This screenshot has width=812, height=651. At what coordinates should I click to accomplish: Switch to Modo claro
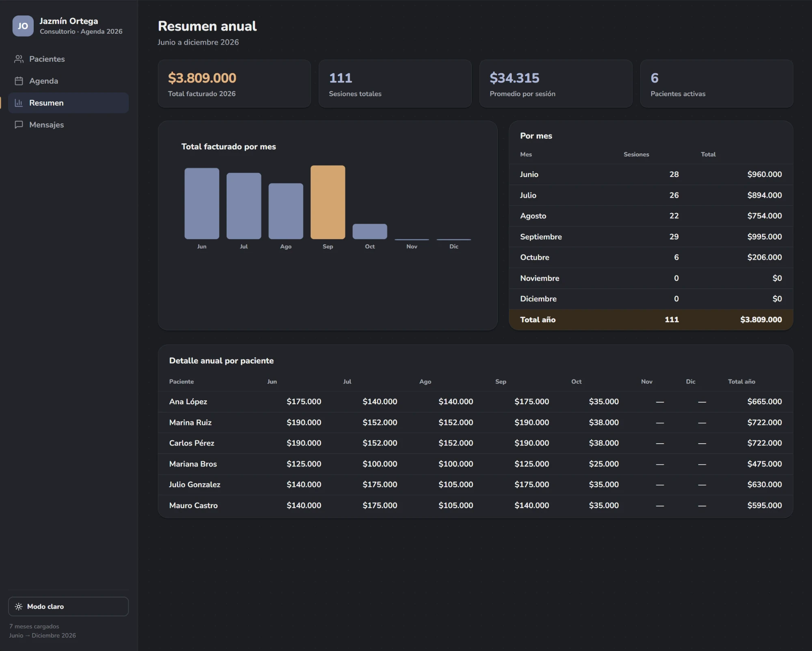click(68, 606)
